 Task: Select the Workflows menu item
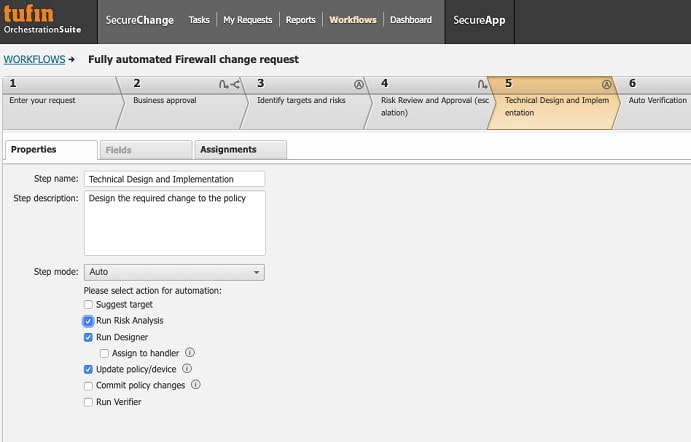point(353,20)
